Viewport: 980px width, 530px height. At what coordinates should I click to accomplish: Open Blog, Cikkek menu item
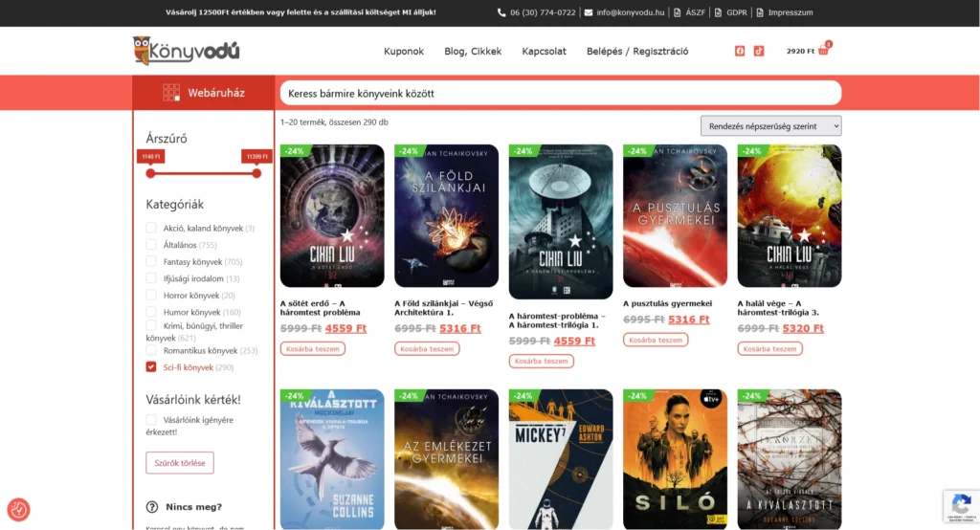[473, 52]
